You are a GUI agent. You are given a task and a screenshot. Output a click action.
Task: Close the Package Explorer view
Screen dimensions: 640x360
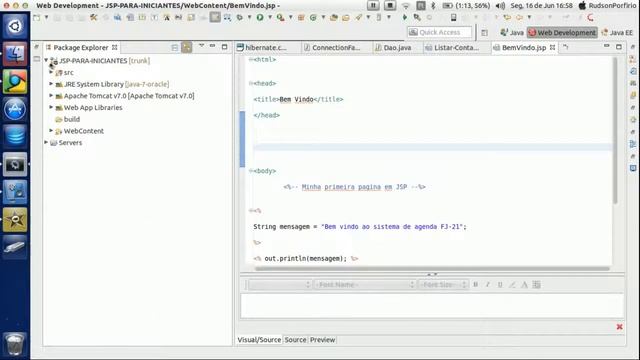coord(115,47)
